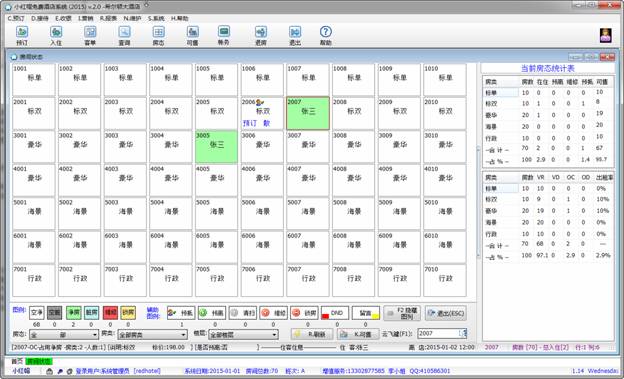Click the yellow 锁房 color swatch
Viewport: 624px width, 379px height.
click(x=128, y=313)
